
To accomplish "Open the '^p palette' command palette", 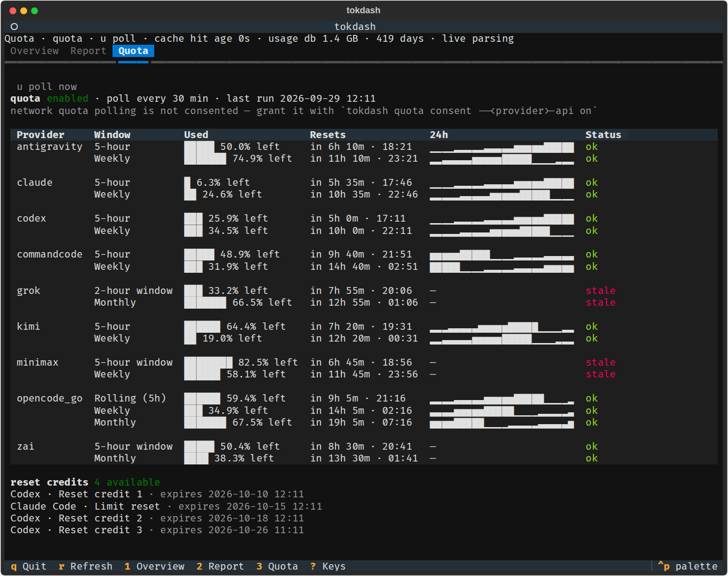I will (688, 566).
